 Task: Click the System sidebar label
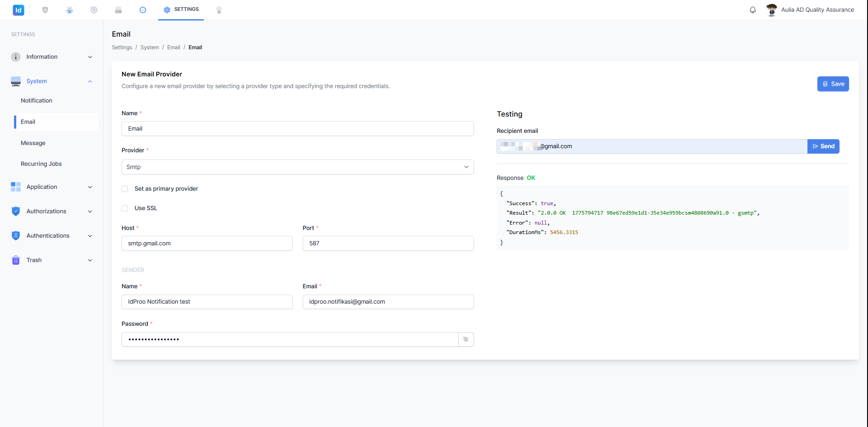(37, 81)
